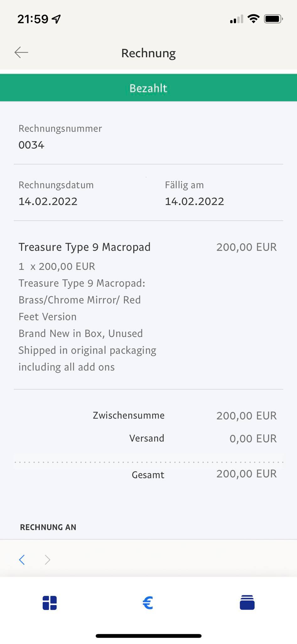
Task: Open the Euro payments tab icon
Action: coord(148,603)
